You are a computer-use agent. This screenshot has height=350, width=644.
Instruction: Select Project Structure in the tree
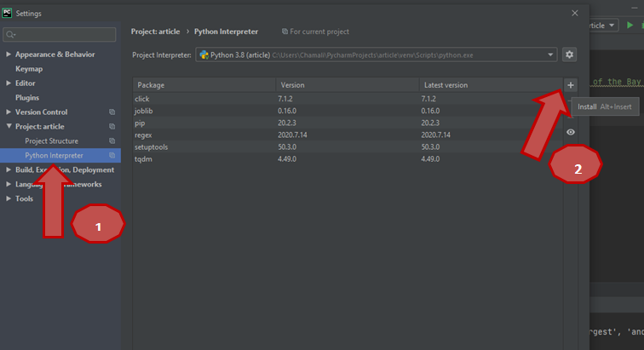point(51,141)
